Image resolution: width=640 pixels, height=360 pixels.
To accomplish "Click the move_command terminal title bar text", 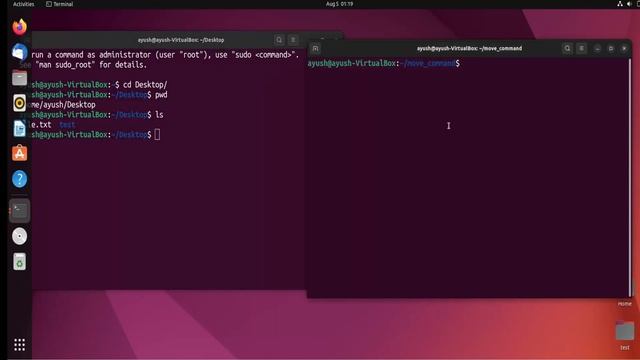I will (x=469, y=49).
